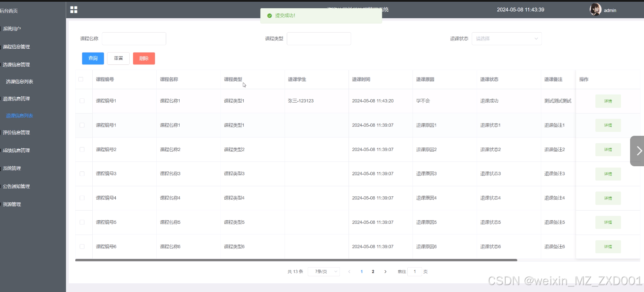Image resolution: width=644 pixels, height=292 pixels.
Task: Click the 2024-05-08 11:43:20 time cell
Action: tap(373, 101)
